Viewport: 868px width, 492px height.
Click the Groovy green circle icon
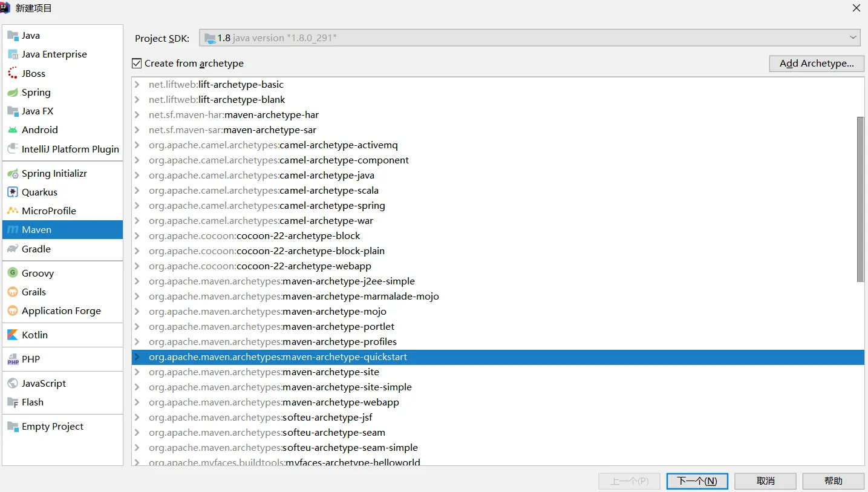(x=13, y=274)
